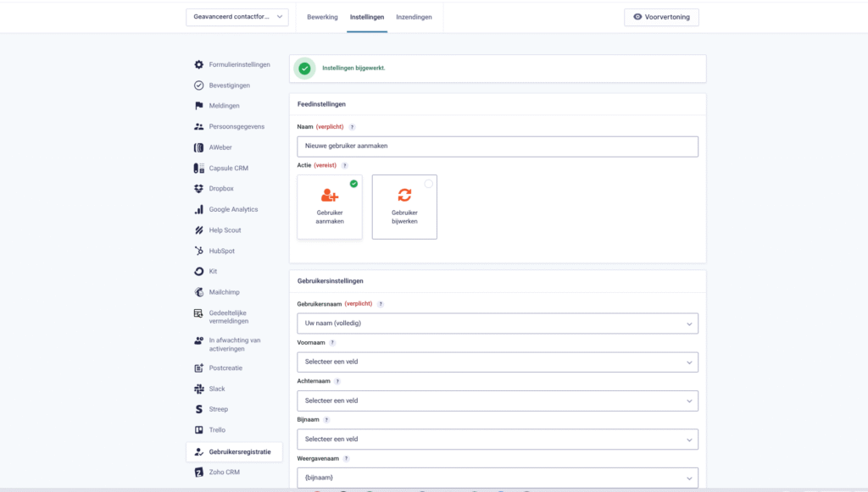Viewport: 868px width, 492px height.
Task: Click the Voorvertoning button
Action: [x=661, y=16]
